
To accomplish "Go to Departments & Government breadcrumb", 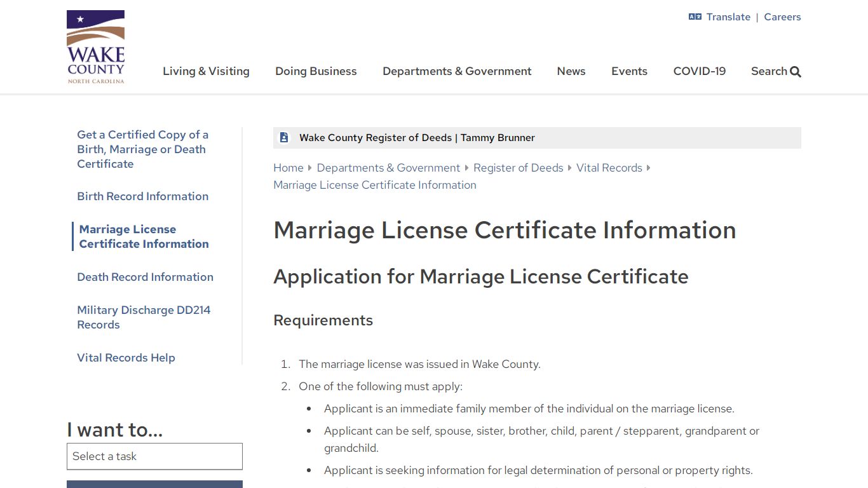I will pyautogui.click(x=388, y=168).
